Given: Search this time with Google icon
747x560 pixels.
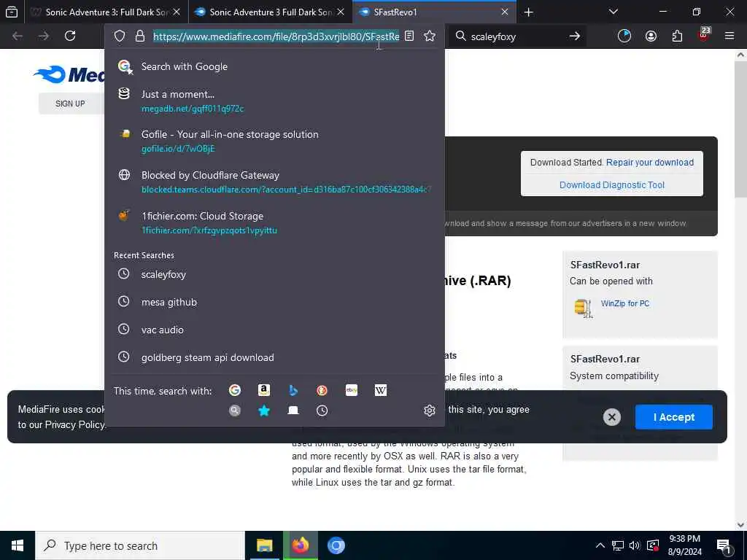Looking at the screenshot, I should click(x=234, y=391).
